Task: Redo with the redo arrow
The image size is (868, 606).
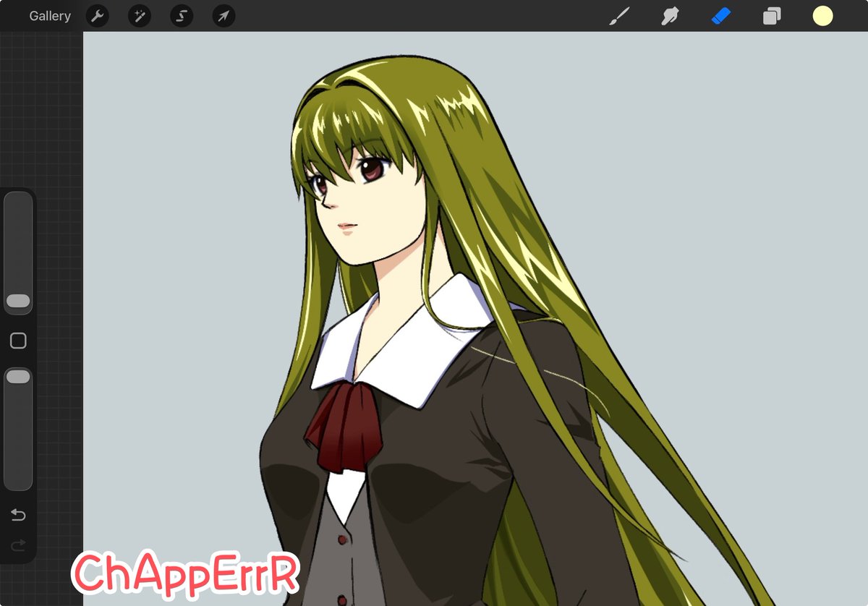Action: click(x=18, y=545)
